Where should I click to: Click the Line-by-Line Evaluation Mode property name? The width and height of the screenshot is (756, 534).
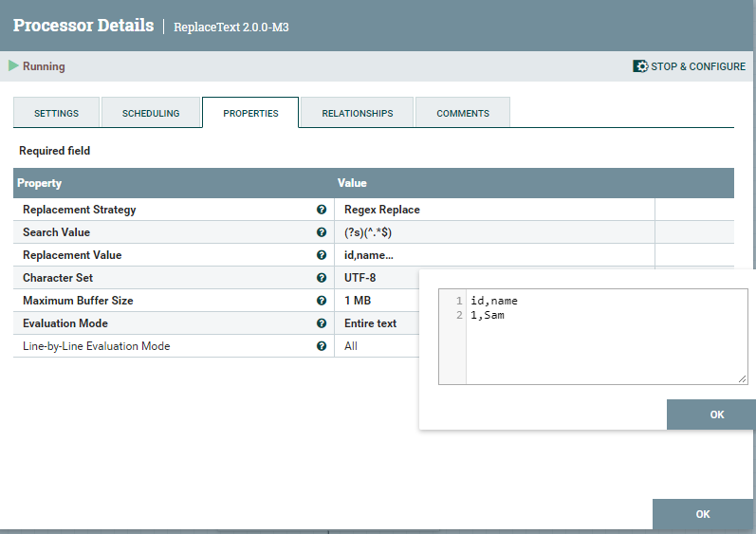[x=97, y=346]
